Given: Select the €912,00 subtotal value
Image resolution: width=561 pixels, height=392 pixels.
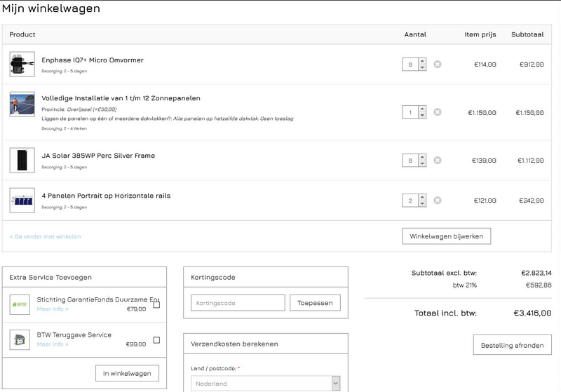Looking at the screenshot, I should [x=532, y=65].
